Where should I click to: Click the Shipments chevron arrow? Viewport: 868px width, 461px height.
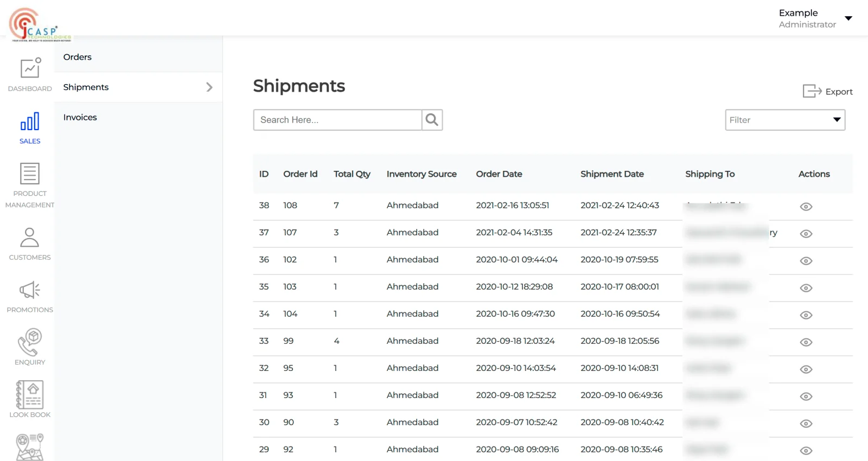coord(209,87)
